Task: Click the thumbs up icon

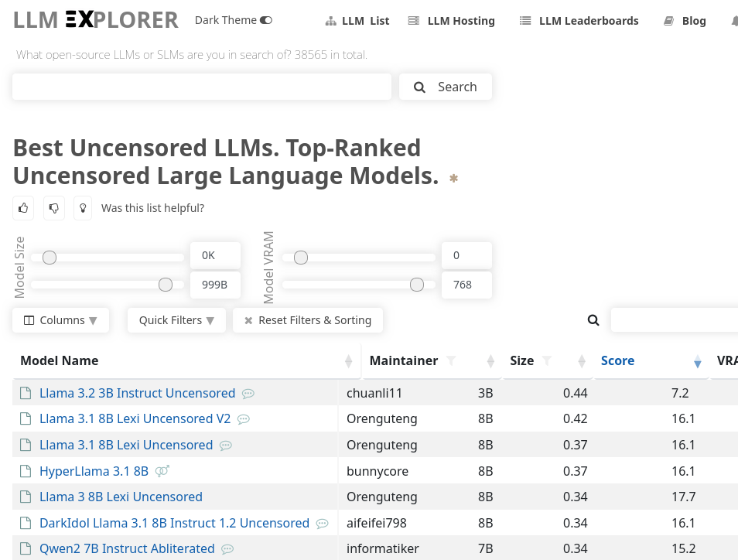Action: pos(23,208)
